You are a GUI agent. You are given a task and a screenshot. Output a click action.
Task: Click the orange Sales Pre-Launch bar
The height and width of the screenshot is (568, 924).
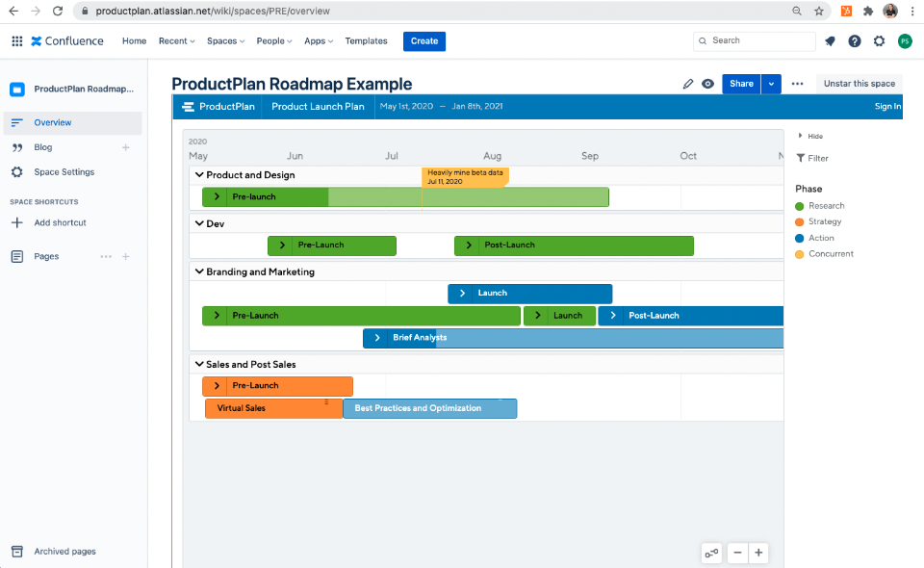click(x=277, y=386)
